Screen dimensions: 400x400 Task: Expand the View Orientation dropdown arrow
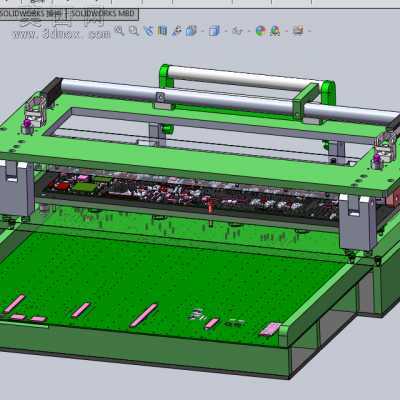(202, 31)
